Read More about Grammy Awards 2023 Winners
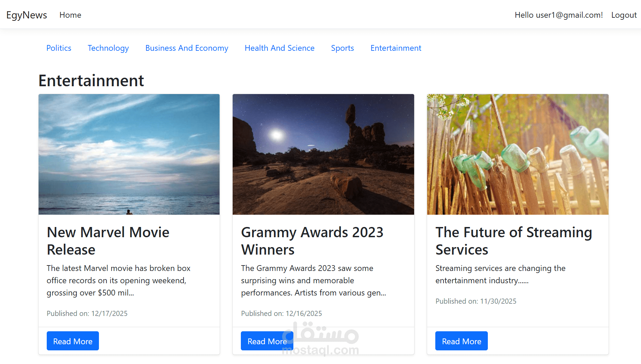The height and width of the screenshot is (364, 641). [x=267, y=341]
